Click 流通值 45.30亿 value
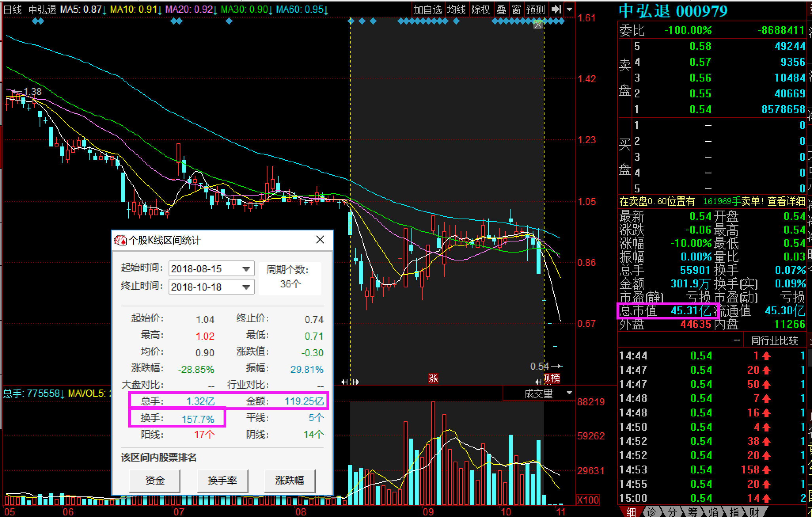Viewport: 812px width, 517px height. (x=785, y=311)
